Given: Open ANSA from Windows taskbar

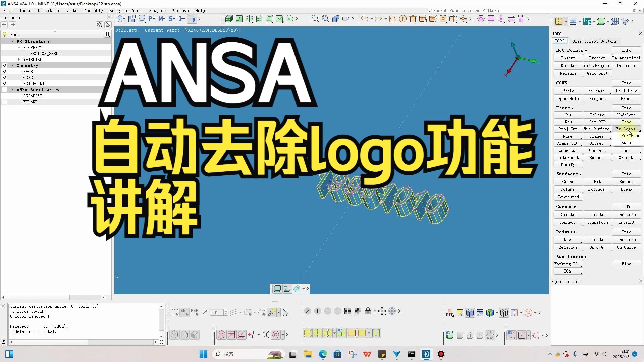Looking at the screenshot, I should (x=426, y=354).
